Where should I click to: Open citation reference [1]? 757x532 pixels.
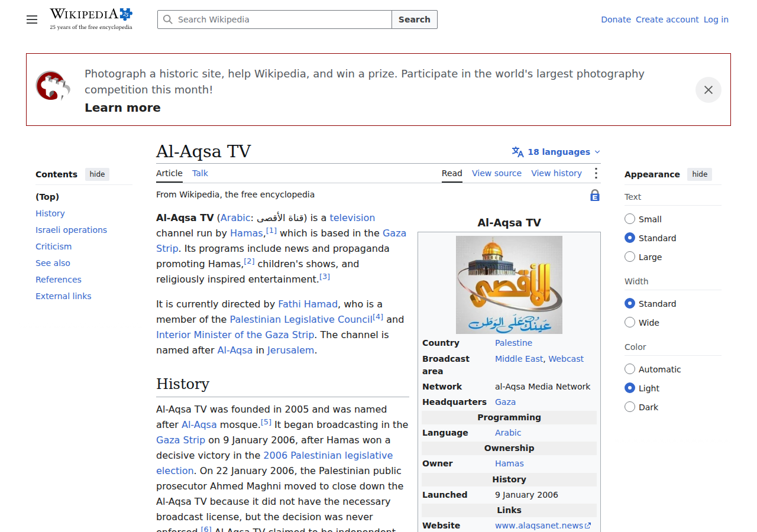pos(271,231)
